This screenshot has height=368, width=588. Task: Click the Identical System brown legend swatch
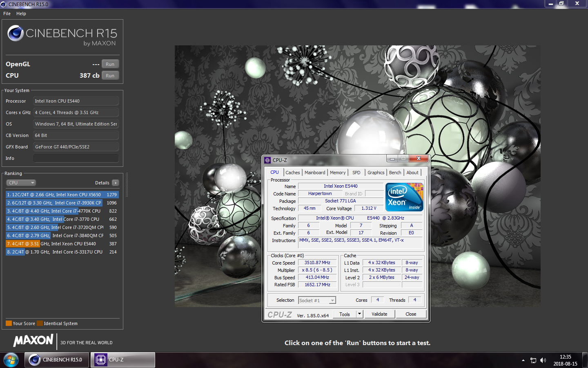[40, 323]
